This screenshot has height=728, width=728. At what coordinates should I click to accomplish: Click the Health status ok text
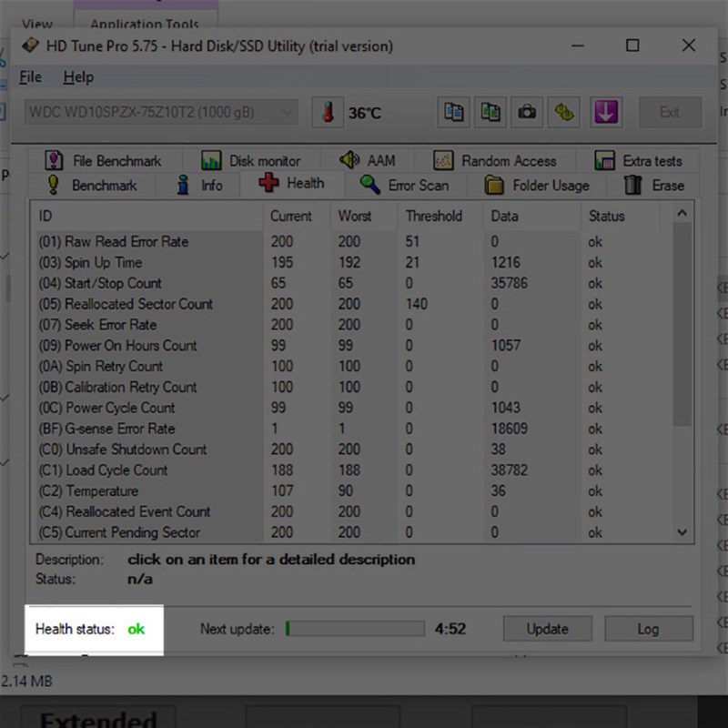coord(136,629)
